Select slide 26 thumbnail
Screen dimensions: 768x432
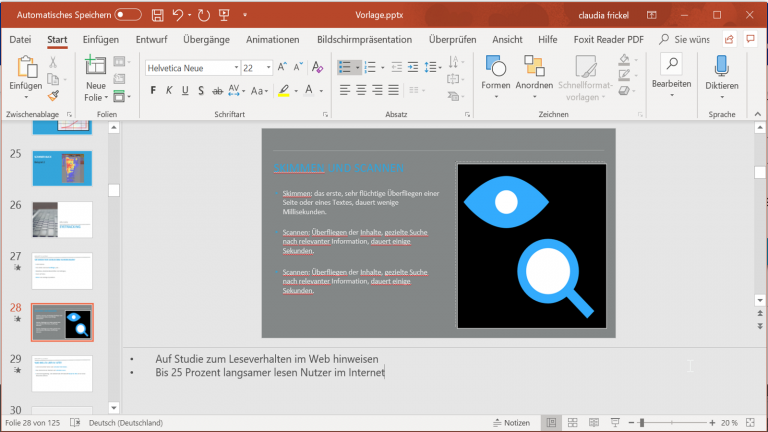62,219
